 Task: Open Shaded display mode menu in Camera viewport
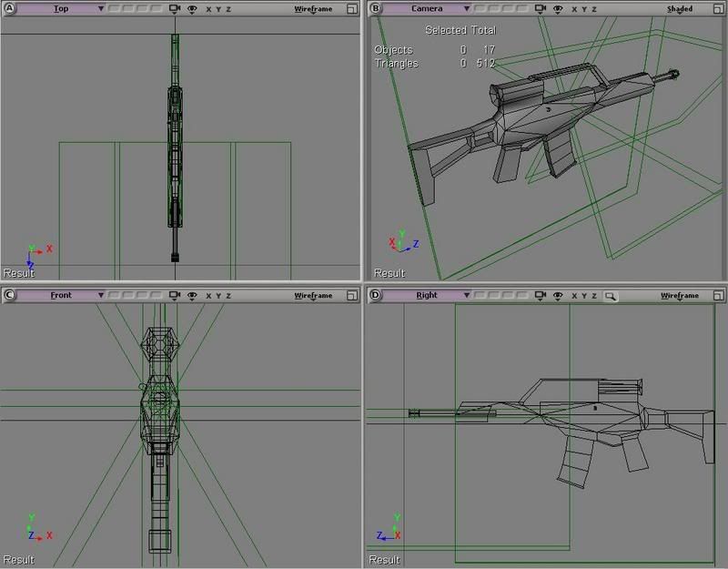[680, 9]
